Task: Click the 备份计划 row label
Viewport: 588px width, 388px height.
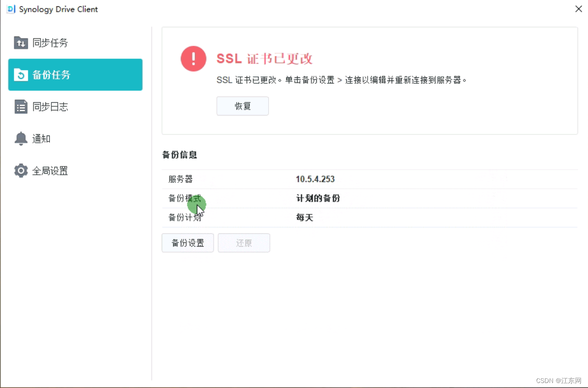Action: point(184,217)
